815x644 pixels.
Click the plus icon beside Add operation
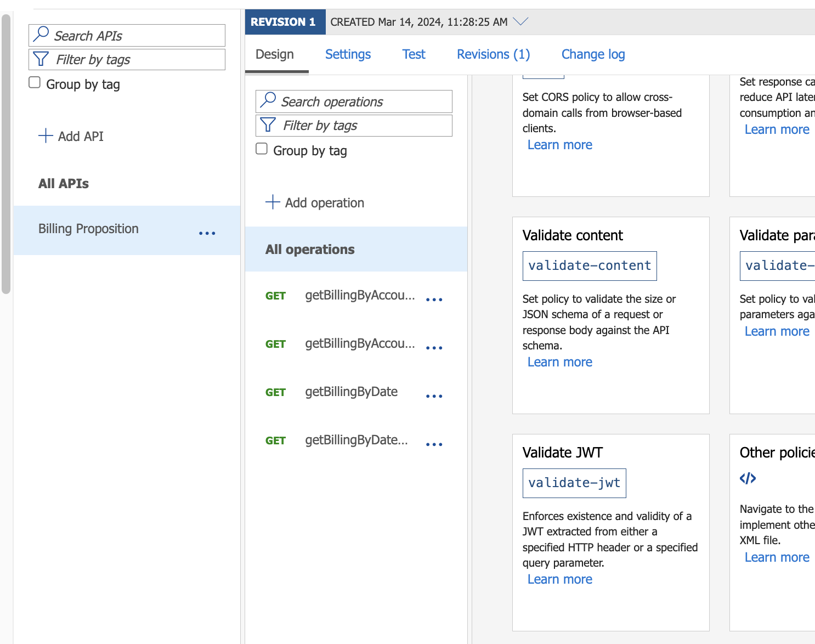[273, 202]
